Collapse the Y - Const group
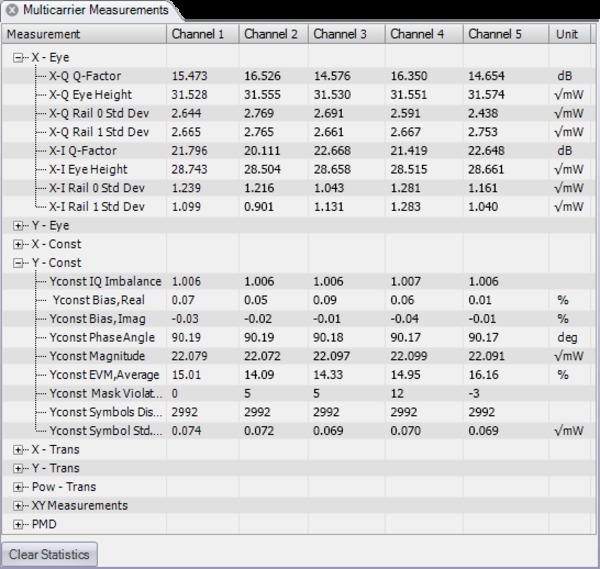 (x=18, y=263)
